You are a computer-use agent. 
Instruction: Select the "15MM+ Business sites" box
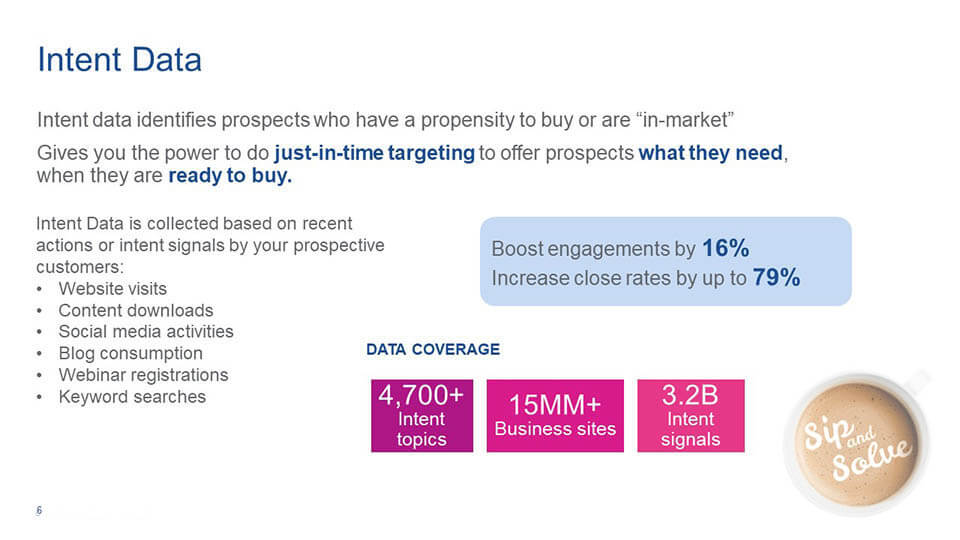(x=555, y=415)
